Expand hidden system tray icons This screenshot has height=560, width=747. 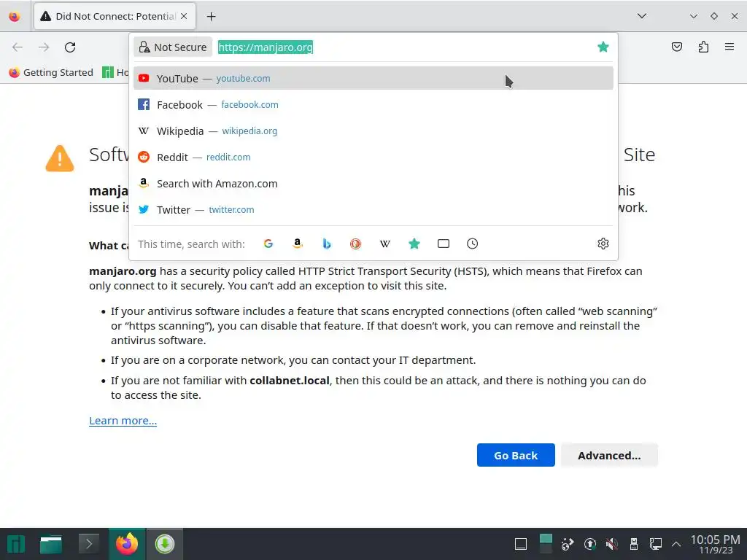click(x=676, y=544)
